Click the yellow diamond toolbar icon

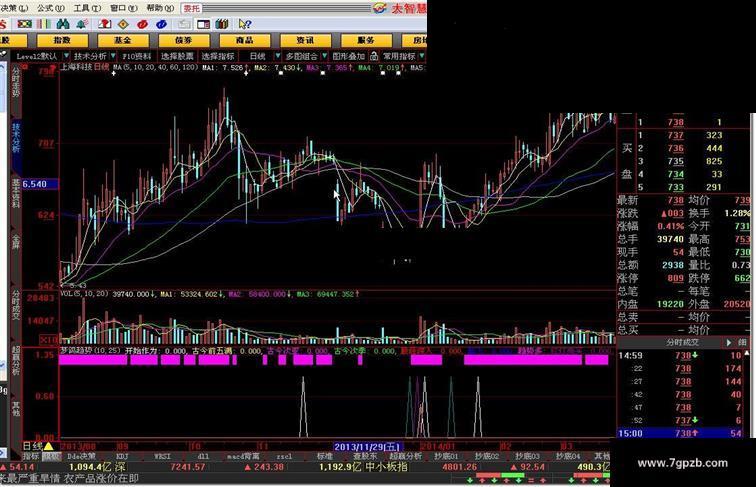pos(123,24)
